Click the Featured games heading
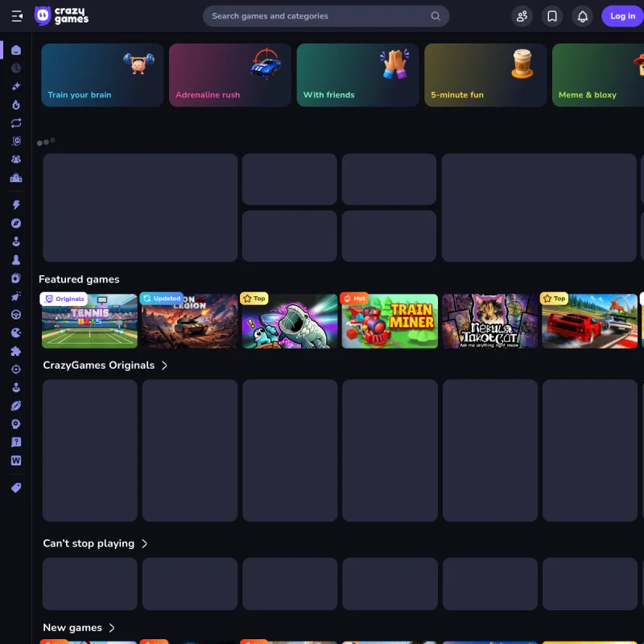 tap(79, 279)
